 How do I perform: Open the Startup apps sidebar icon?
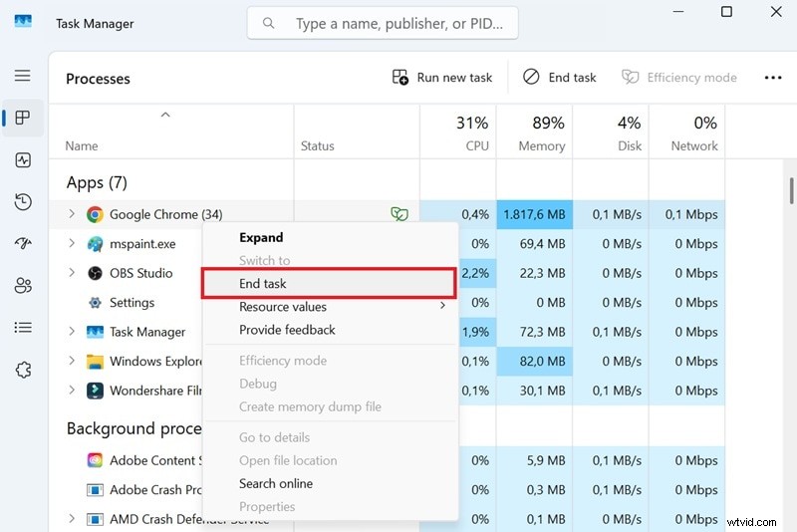22,244
